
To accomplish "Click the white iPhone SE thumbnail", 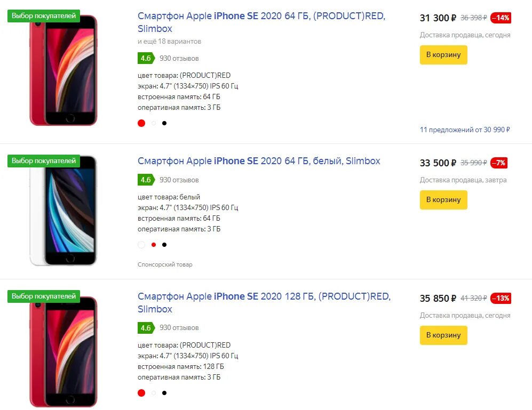I will pyautogui.click(x=63, y=210).
